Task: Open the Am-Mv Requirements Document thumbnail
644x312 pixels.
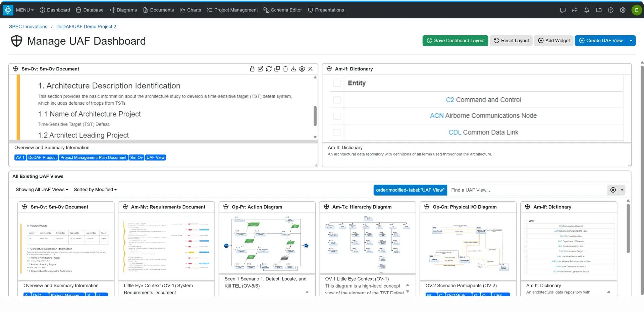Action: coord(166,247)
